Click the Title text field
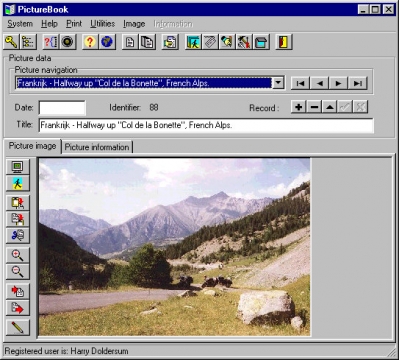The height and width of the screenshot is (360, 400). (x=206, y=125)
